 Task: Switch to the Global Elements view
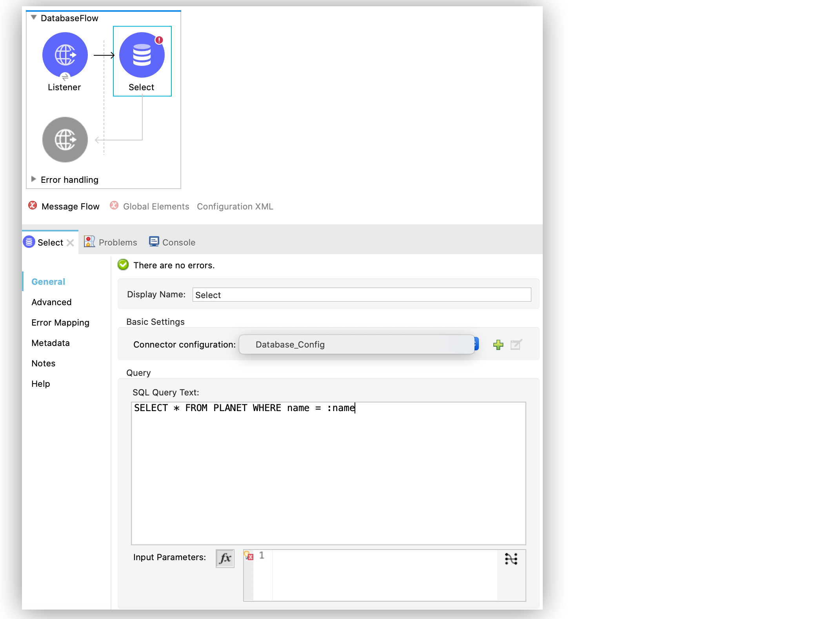[x=156, y=206]
